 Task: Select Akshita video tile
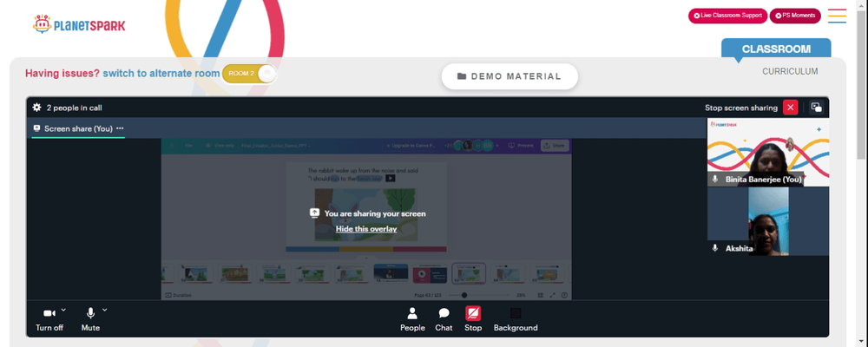(768, 221)
